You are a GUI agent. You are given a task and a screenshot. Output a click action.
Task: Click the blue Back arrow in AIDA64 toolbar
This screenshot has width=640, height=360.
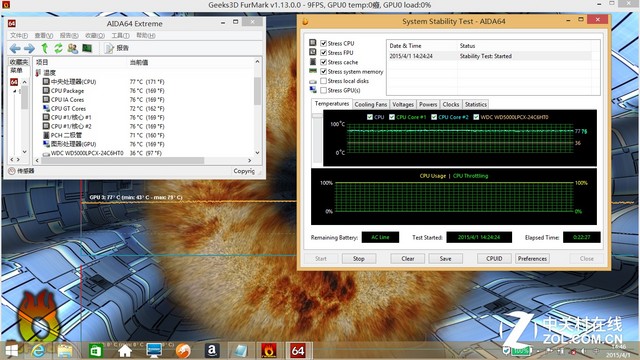[x=15, y=49]
